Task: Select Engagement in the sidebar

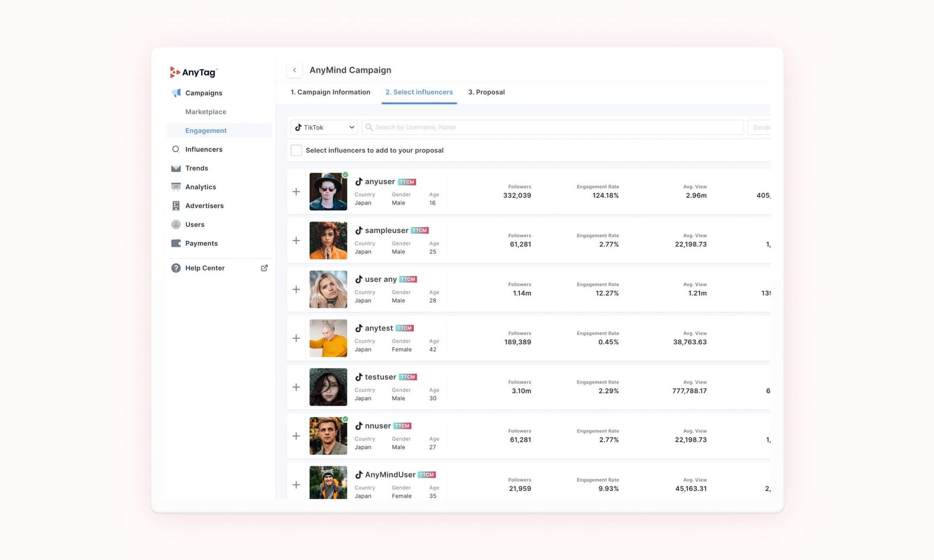Action: [206, 130]
